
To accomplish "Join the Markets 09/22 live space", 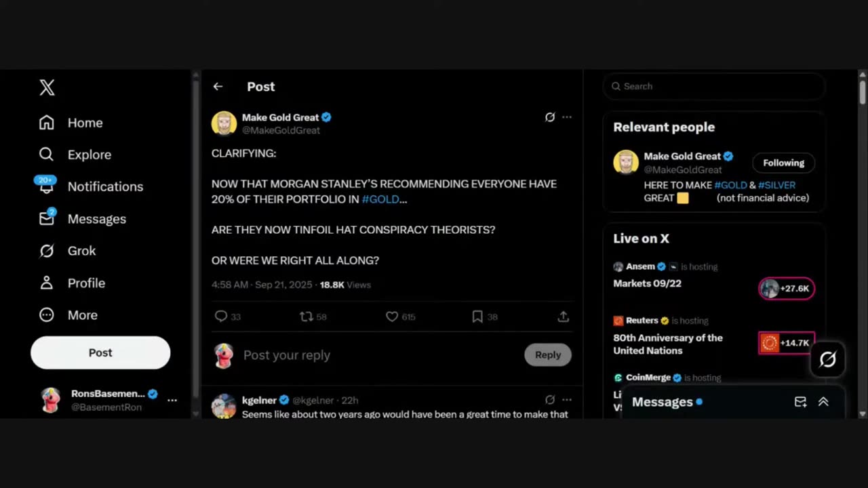I will click(x=787, y=289).
